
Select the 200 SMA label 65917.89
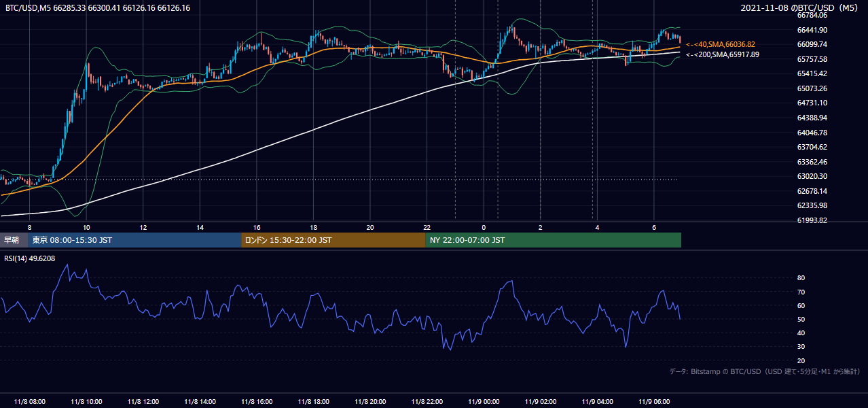click(x=723, y=54)
